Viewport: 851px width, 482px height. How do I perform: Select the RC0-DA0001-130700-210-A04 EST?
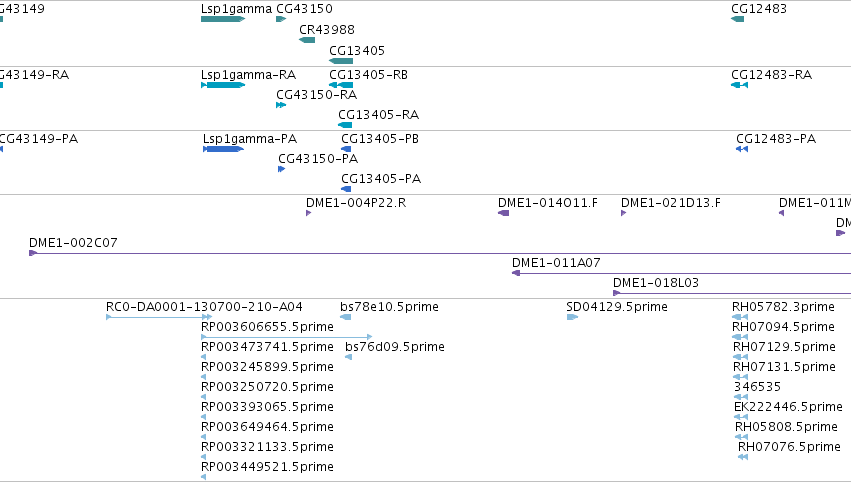pos(159,317)
